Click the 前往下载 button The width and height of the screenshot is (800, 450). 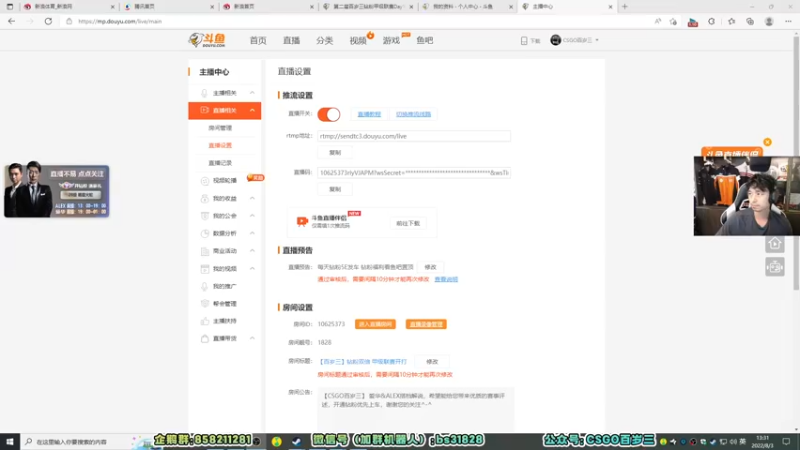408,223
